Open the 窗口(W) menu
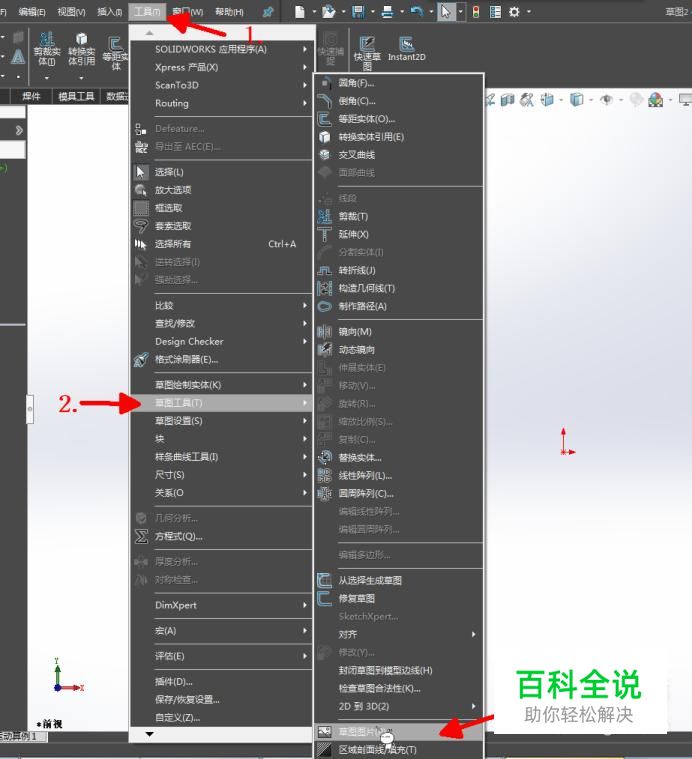The width and height of the screenshot is (692, 759). (188, 12)
